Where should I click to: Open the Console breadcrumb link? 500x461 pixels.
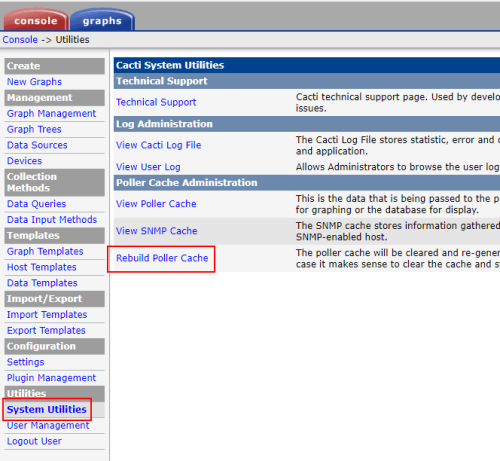[x=20, y=40]
